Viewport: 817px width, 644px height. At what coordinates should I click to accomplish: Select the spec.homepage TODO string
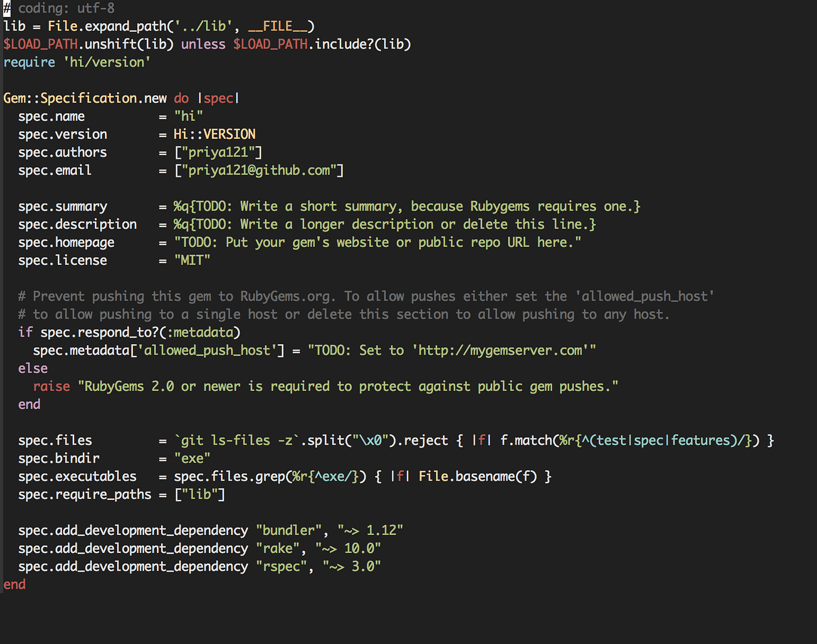[376, 242]
